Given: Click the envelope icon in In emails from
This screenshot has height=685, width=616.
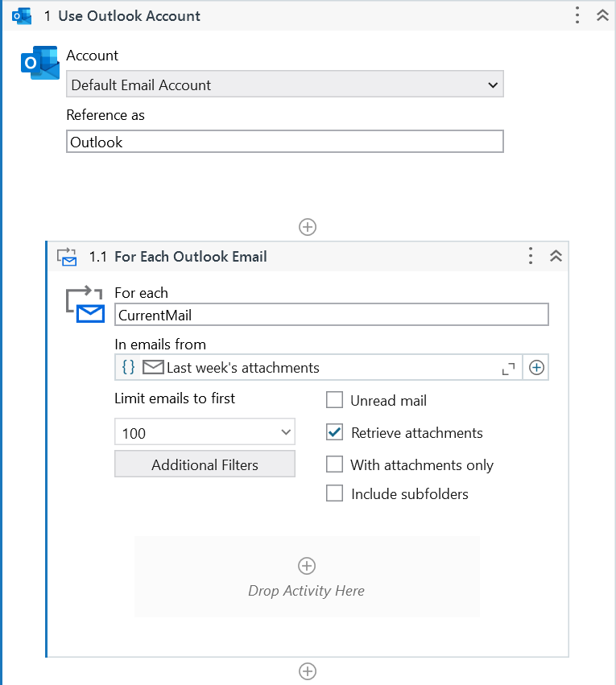Looking at the screenshot, I should coord(153,367).
